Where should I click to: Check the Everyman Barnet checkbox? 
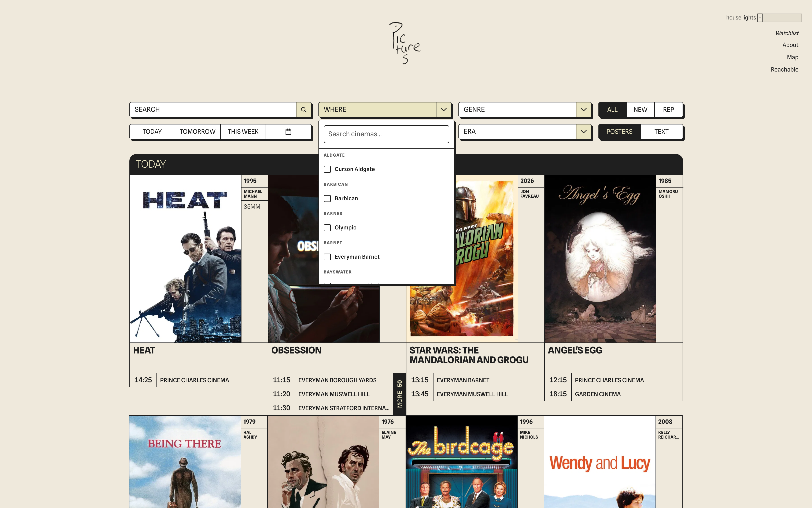click(327, 257)
